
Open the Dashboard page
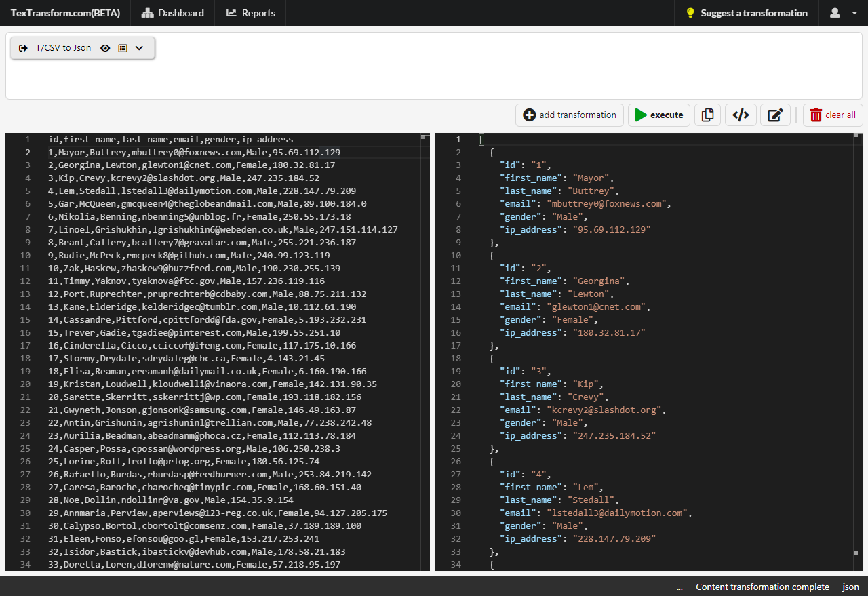click(x=172, y=13)
